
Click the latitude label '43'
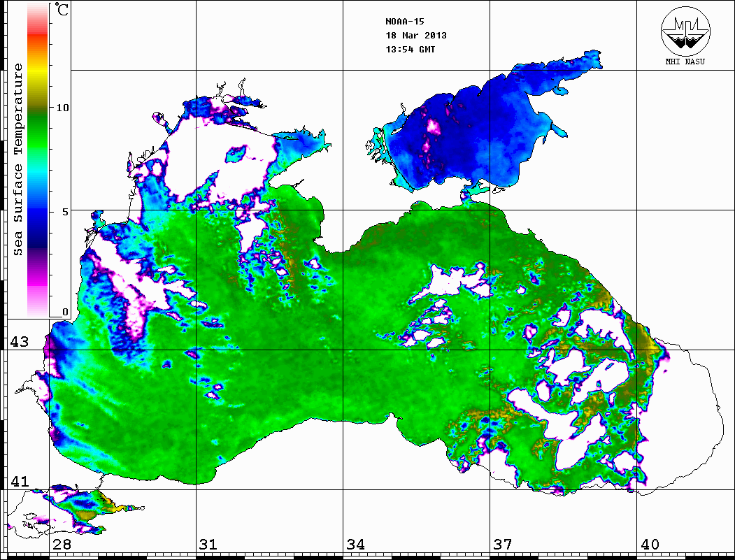coord(19,342)
